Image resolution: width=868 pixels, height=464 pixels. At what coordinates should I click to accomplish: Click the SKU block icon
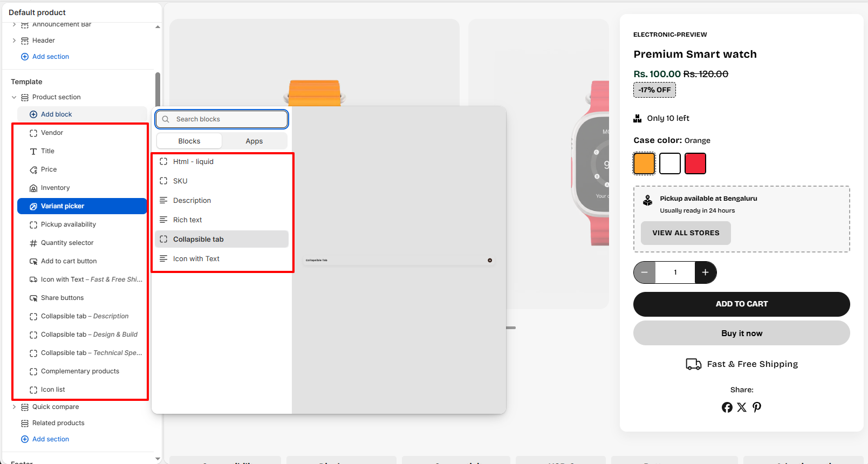(163, 181)
